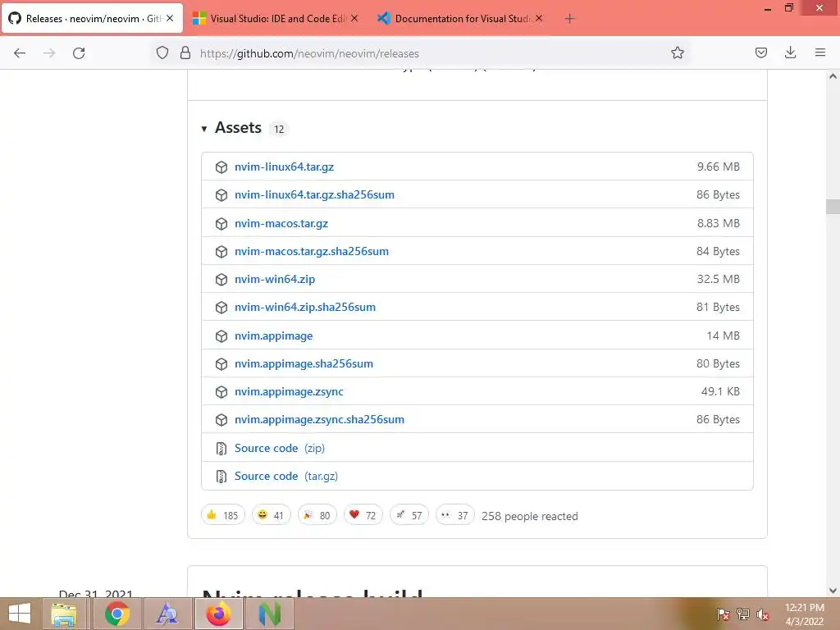Image resolution: width=840 pixels, height=630 pixels.
Task: Click the 9.66 MB size text
Action: click(718, 167)
